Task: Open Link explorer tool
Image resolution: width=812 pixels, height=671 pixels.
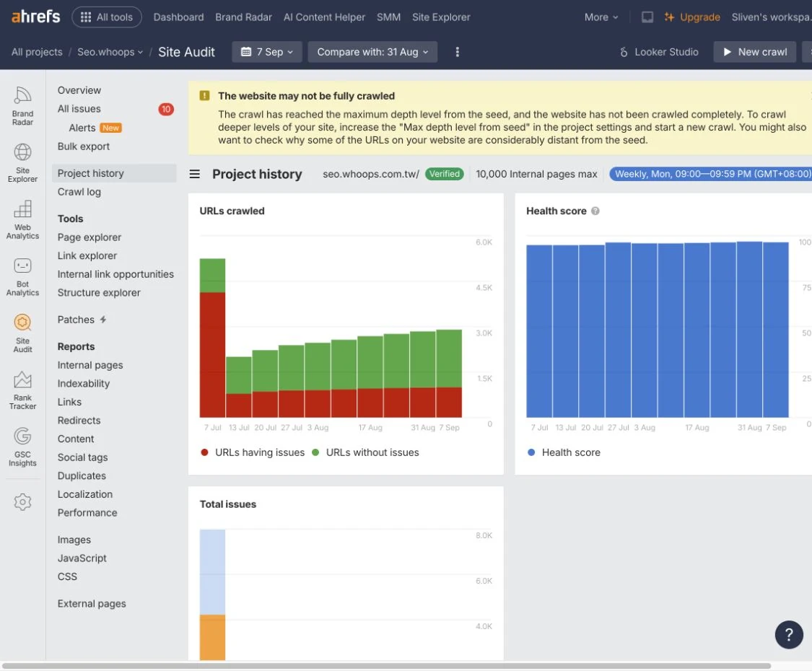Action: (87, 255)
